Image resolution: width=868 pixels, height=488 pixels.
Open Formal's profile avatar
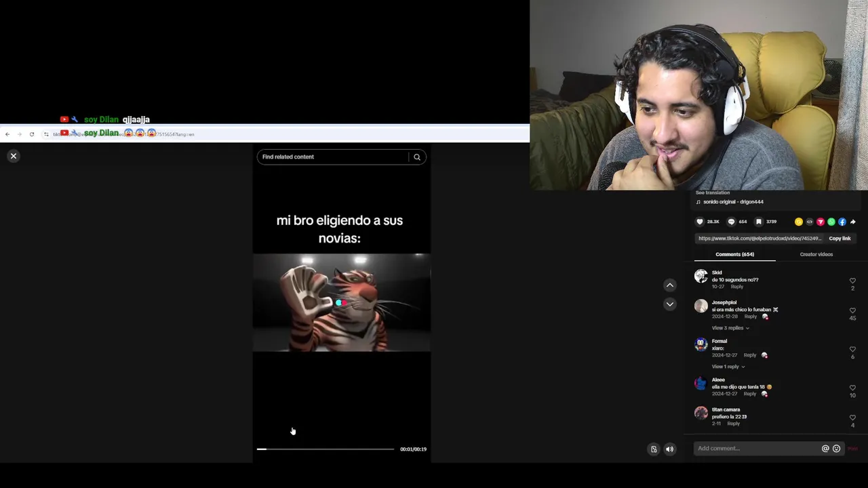point(701,344)
